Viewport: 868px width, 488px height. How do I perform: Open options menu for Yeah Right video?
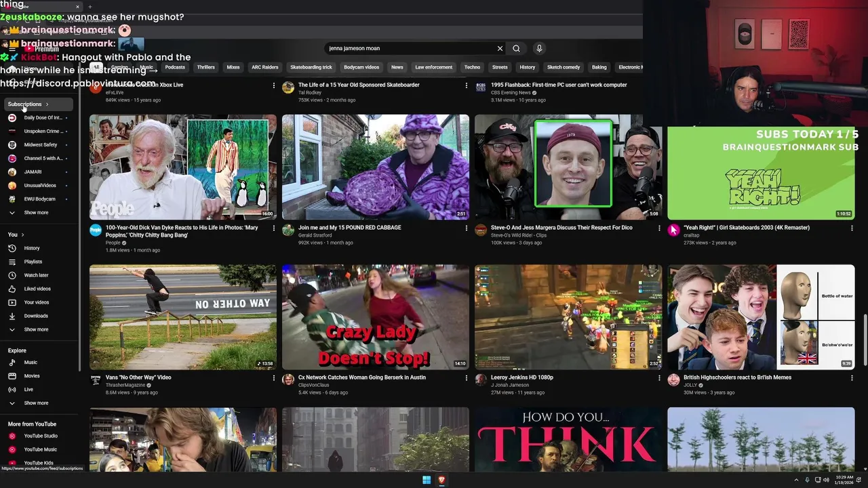852,228
